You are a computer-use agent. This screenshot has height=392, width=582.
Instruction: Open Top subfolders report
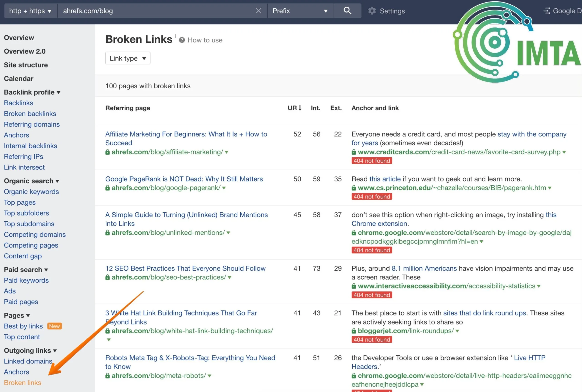point(26,213)
